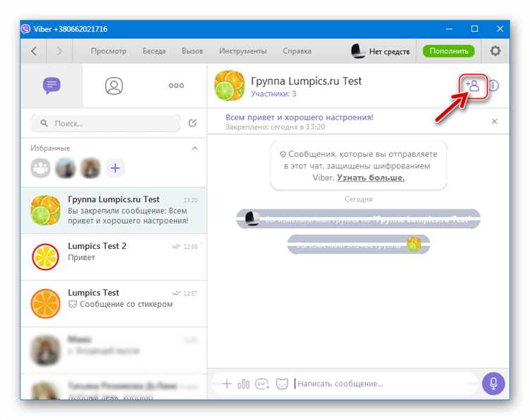The height and width of the screenshot is (420, 530).
Task: Compose a new message icon
Action: point(193,123)
